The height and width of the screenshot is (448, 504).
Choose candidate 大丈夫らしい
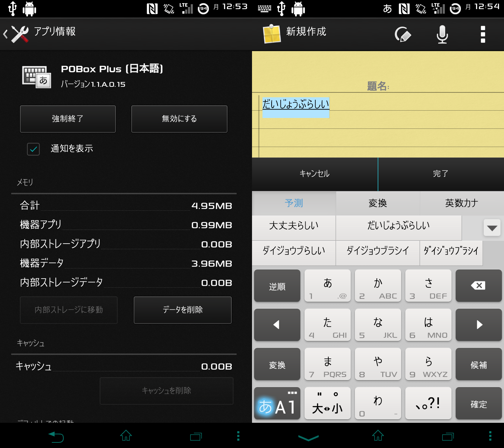[294, 228]
